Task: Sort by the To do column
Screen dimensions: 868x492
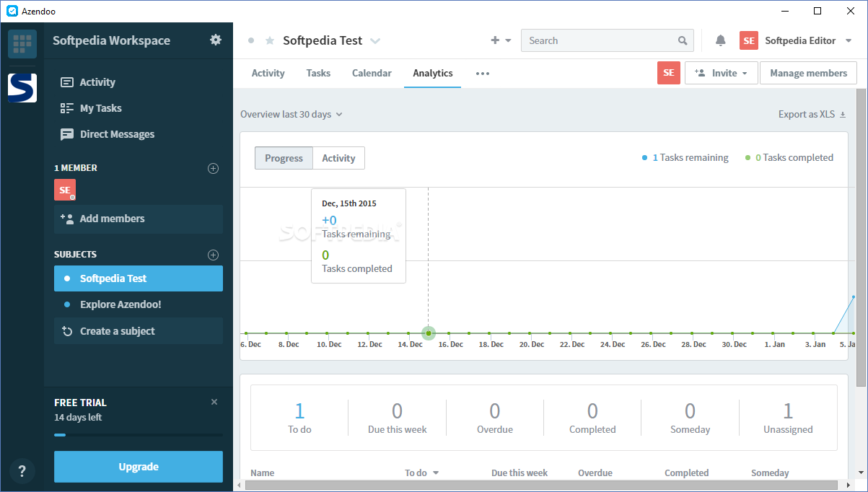Action: pyautogui.click(x=422, y=473)
